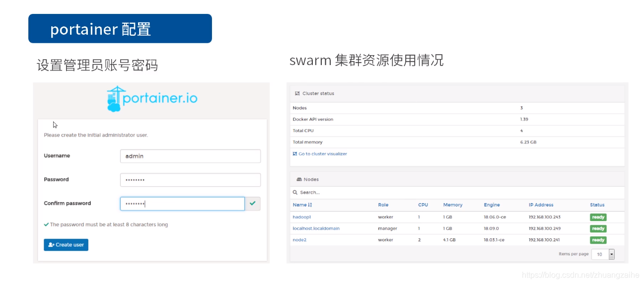Viewport: 644px width, 284px height.
Task: Click IP address 192.168.100.243
Action: (x=545, y=217)
